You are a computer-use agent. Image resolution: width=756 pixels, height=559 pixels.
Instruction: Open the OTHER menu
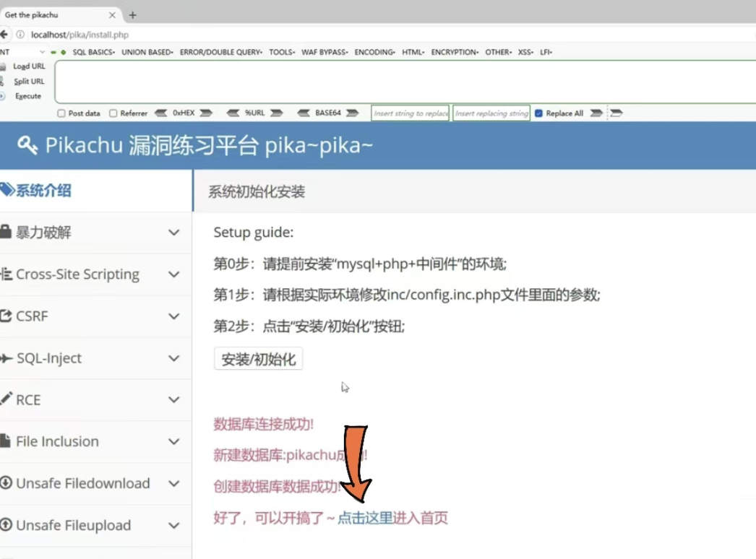coord(498,52)
